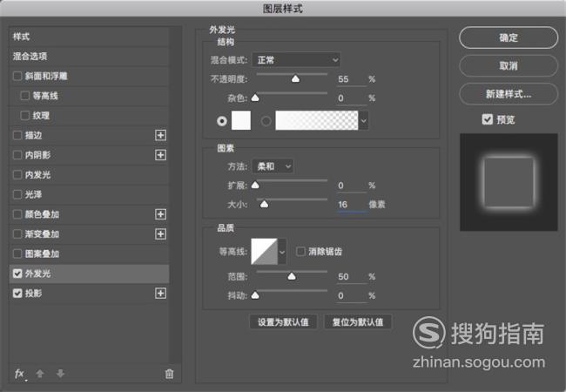This screenshot has width=566, height=392.
Task: Select the 投影 row in the style list
Action: [x=89, y=294]
